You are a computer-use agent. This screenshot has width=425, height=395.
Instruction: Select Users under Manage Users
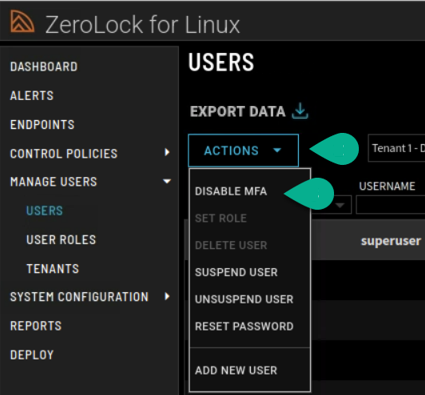click(44, 211)
